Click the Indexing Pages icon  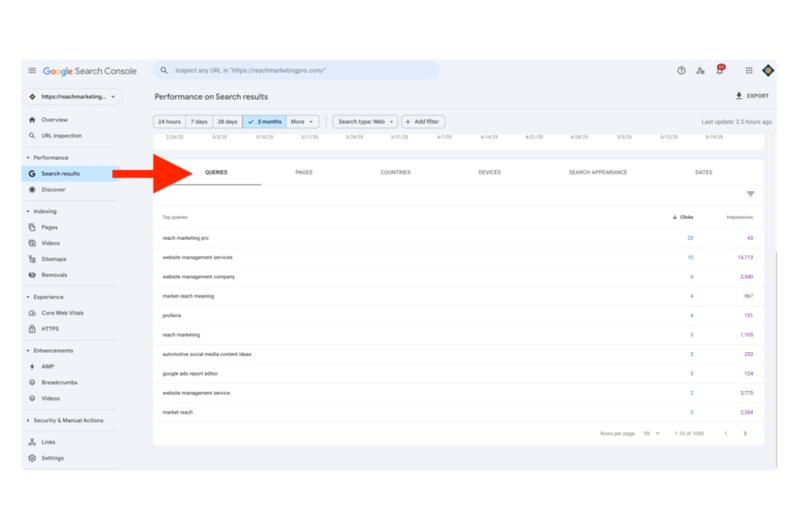pyautogui.click(x=32, y=227)
